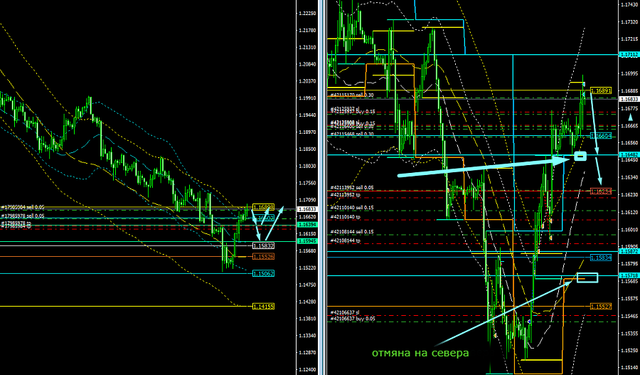
Task: Select orange 1.15532 level label in right chart
Action: 601,306
